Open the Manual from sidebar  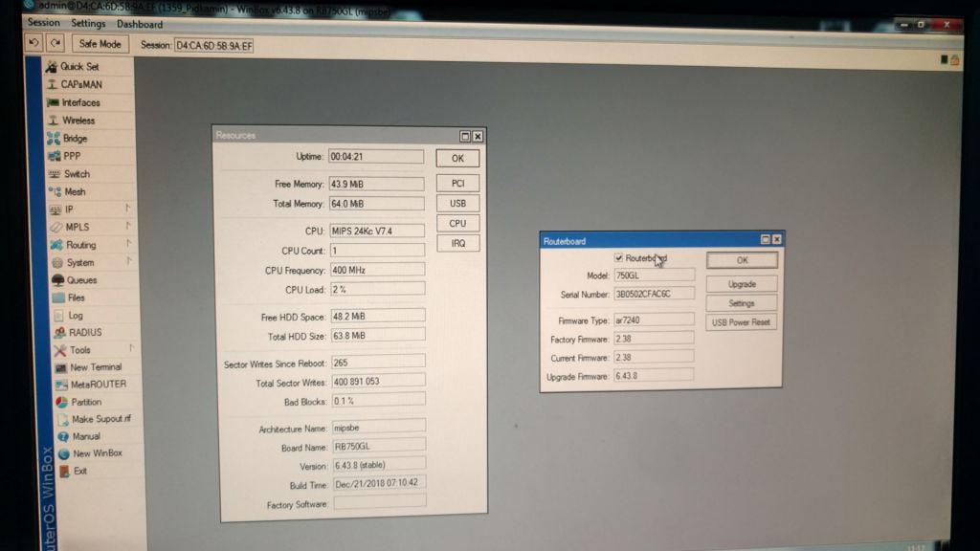click(85, 436)
